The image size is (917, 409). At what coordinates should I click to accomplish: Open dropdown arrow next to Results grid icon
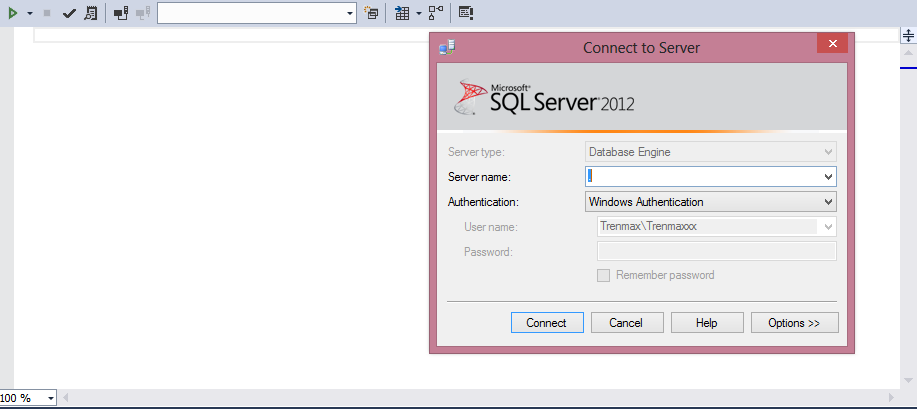pyautogui.click(x=419, y=13)
